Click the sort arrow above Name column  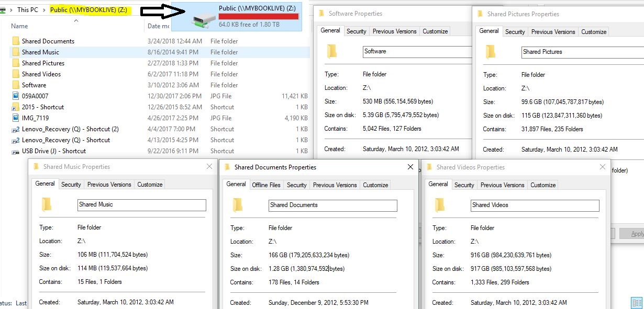[75, 20]
